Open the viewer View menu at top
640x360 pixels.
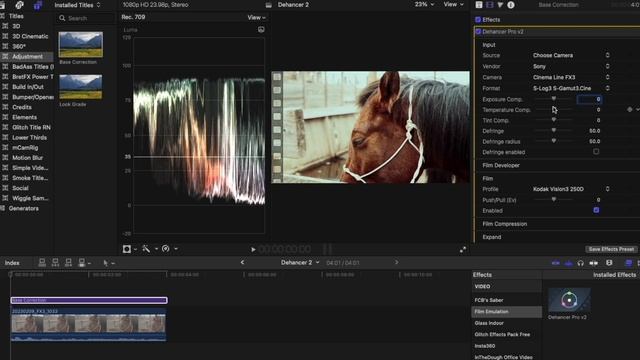[x=453, y=4]
